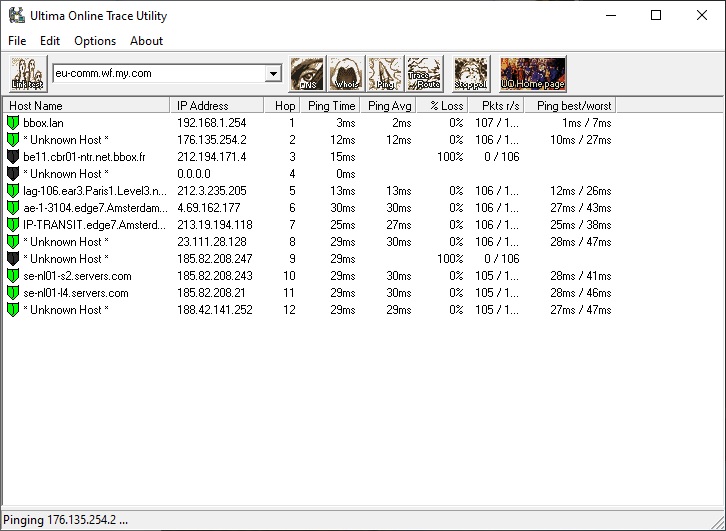The height and width of the screenshot is (531, 726).
Task: Click the 100% loss value for hop 9
Action: pos(450,259)
